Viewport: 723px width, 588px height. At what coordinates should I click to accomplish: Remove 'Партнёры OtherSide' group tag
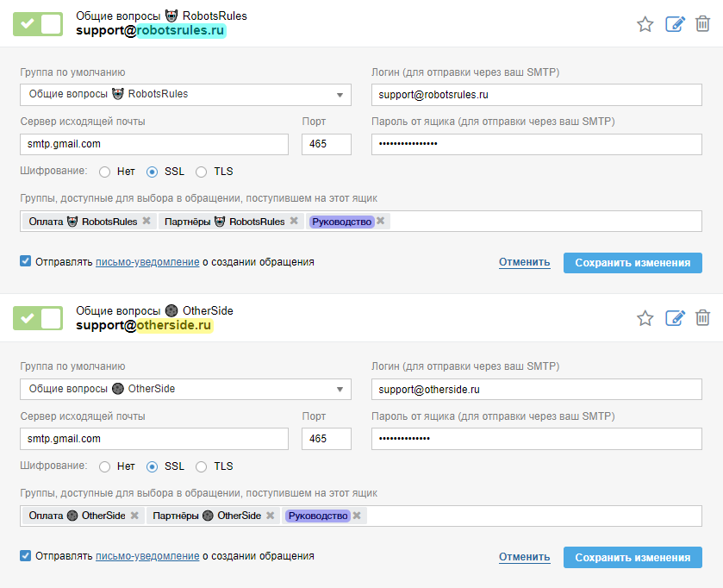tap(270, 516)
